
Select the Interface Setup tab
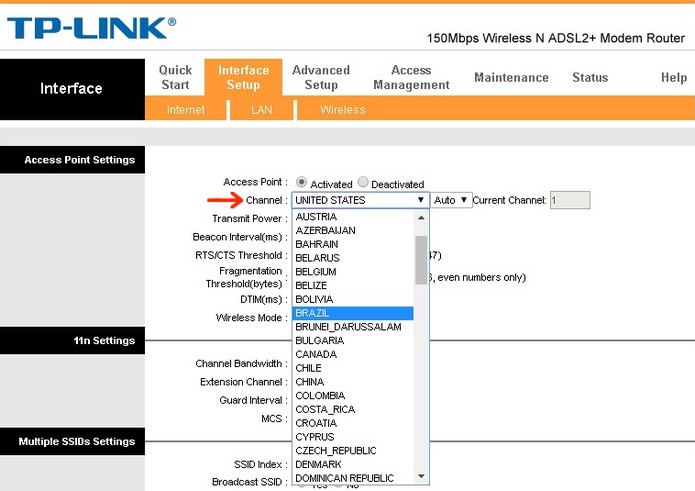pyautogui.click(x=243, y=77)
